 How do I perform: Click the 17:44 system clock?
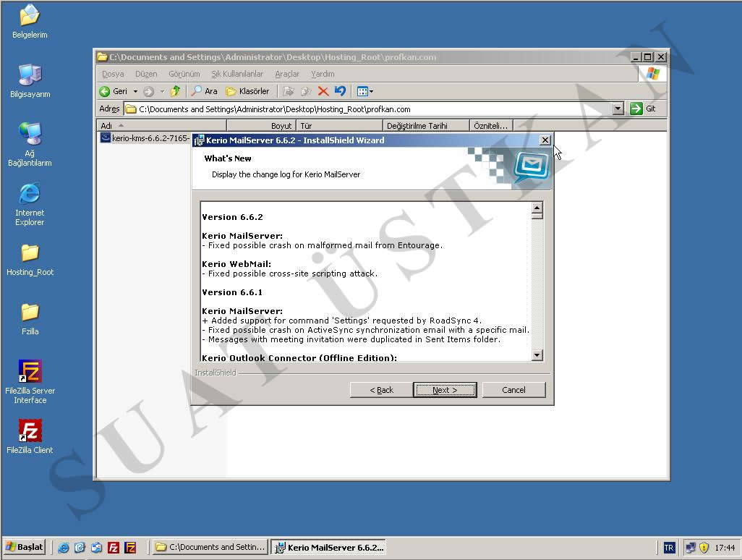(x=725, y=548)
